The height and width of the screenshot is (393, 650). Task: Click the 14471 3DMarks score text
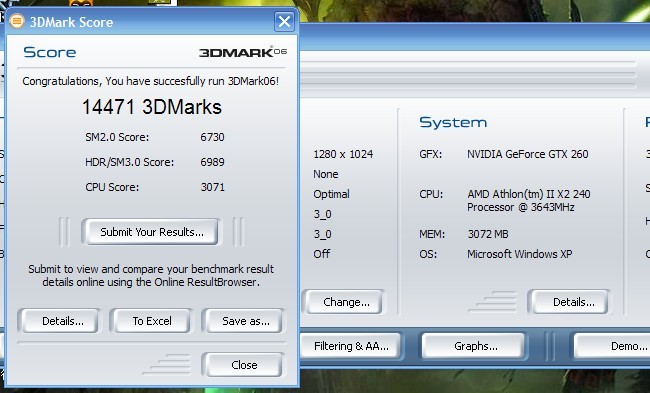pos(152,107)
